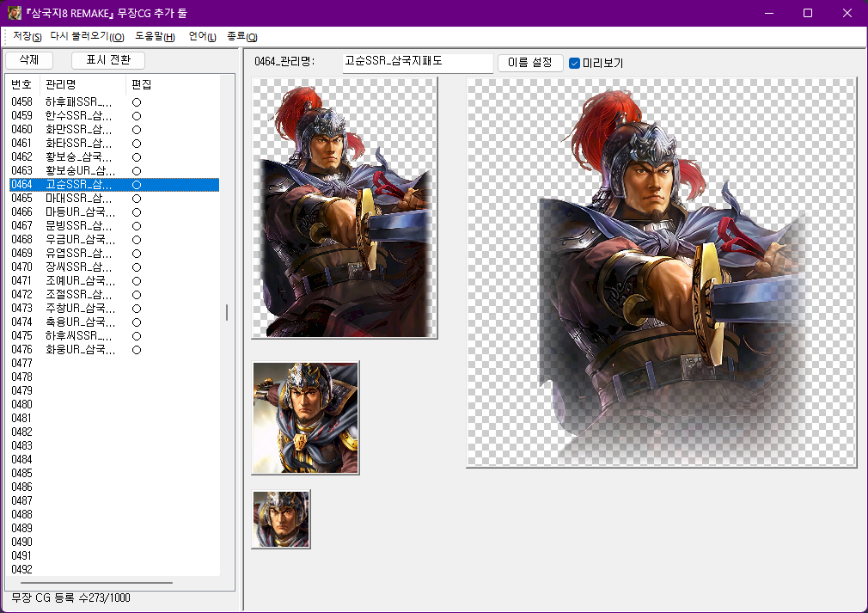The width and height of the screenshot is (868, 613).
Task: Click the edit circle for row 0470
Action: click(137, 267)
